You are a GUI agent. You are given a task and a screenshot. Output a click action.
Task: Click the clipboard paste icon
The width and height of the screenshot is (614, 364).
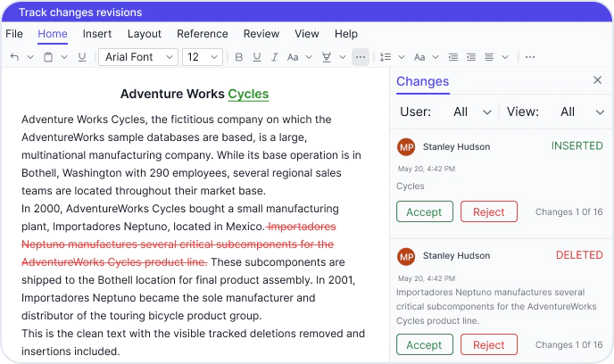coord(48,57)
